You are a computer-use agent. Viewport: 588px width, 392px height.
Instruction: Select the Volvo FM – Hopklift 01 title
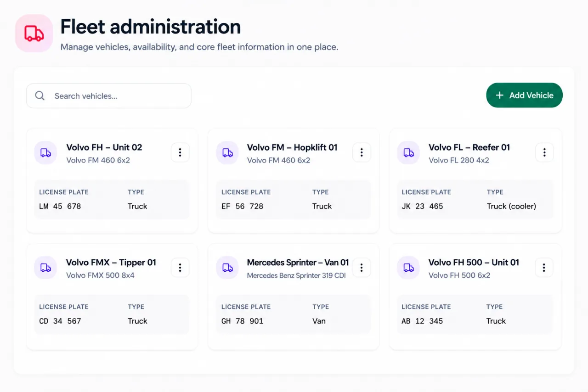click(292, 147)
